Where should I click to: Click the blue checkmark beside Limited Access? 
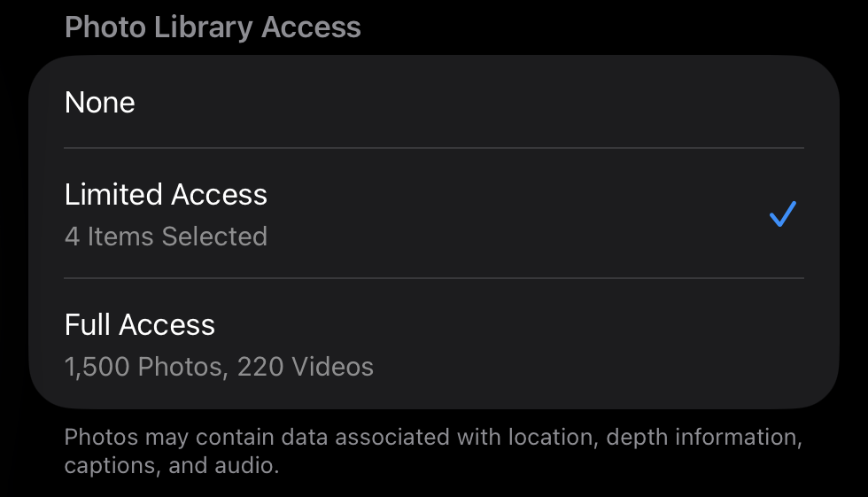(783, 214)
